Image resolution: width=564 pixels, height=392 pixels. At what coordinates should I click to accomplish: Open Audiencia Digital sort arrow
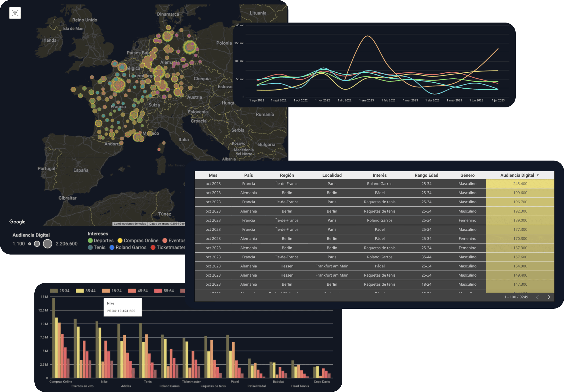tap(538, 175)
